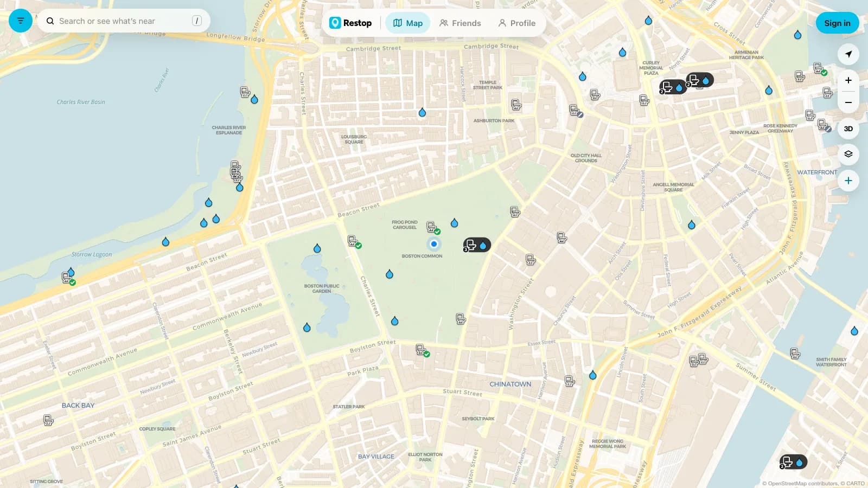Select restroom near Old City Hall Grounds
The image size is (868, 488).
coord(576,111)
